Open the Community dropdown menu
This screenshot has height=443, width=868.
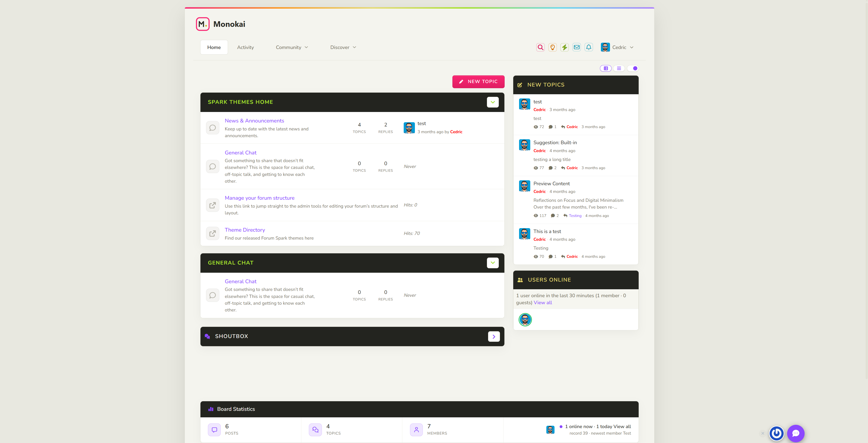[x=292, y=48]
